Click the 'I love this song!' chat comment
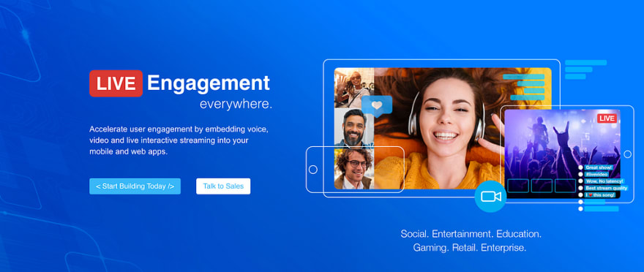This screenshot has height=272, width=644. click(x=600, y=195)
